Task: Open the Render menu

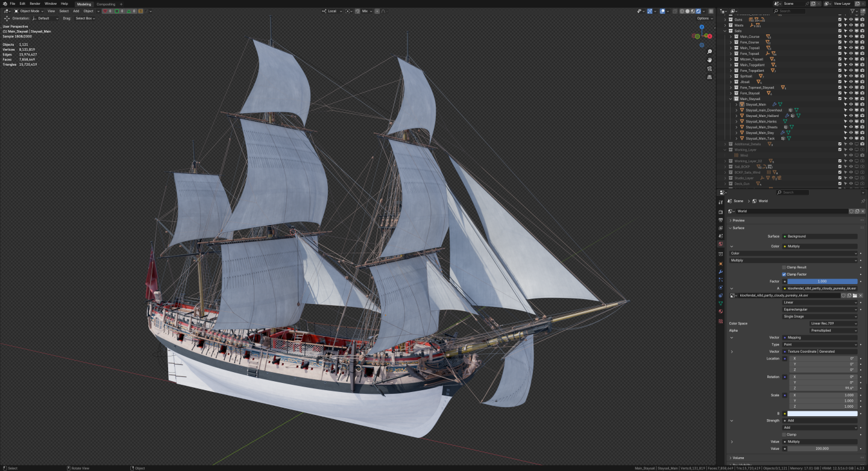Action: pos(35,4)
